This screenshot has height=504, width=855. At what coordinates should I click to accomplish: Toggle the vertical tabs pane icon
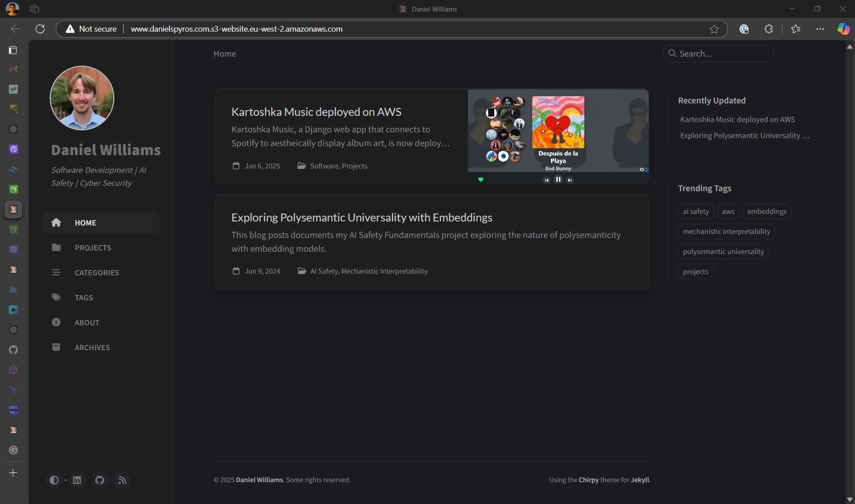point(13,50)
